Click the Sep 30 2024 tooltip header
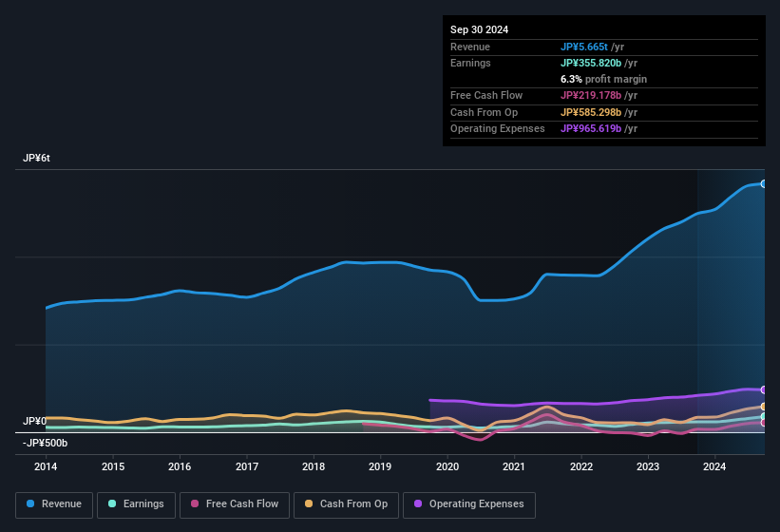Viewport: 780px width, 532px height. pyautogui.click(x=480, y=29)
